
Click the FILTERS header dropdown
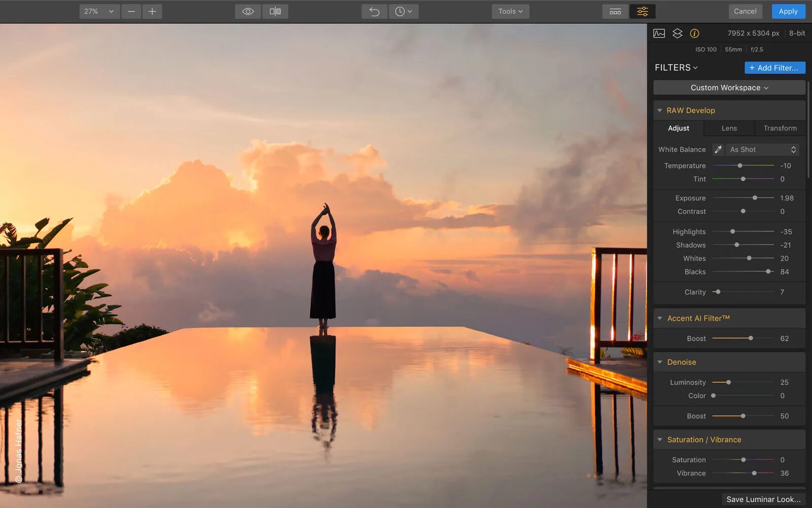click(676, 68)
